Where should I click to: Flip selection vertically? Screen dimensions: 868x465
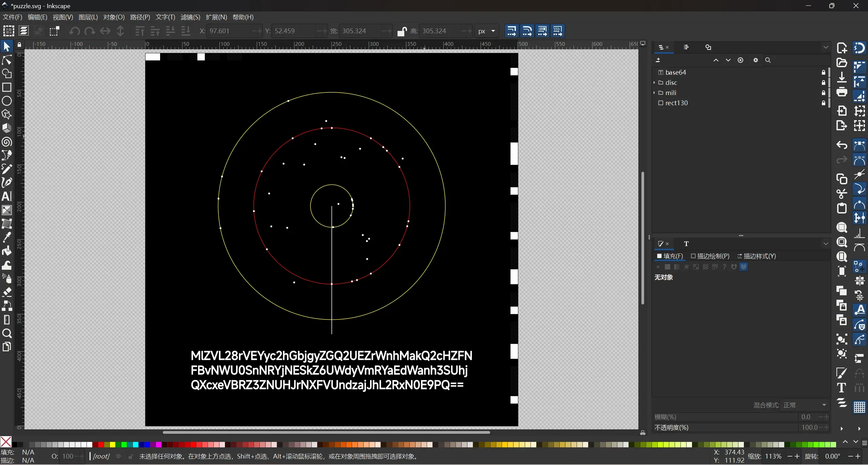click(120, 31)
